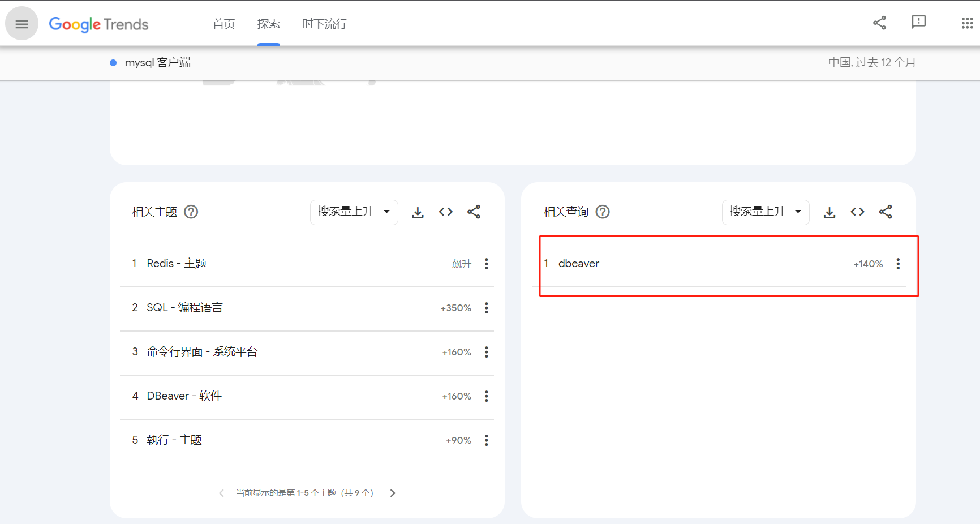Go to next page of topics

393,493
